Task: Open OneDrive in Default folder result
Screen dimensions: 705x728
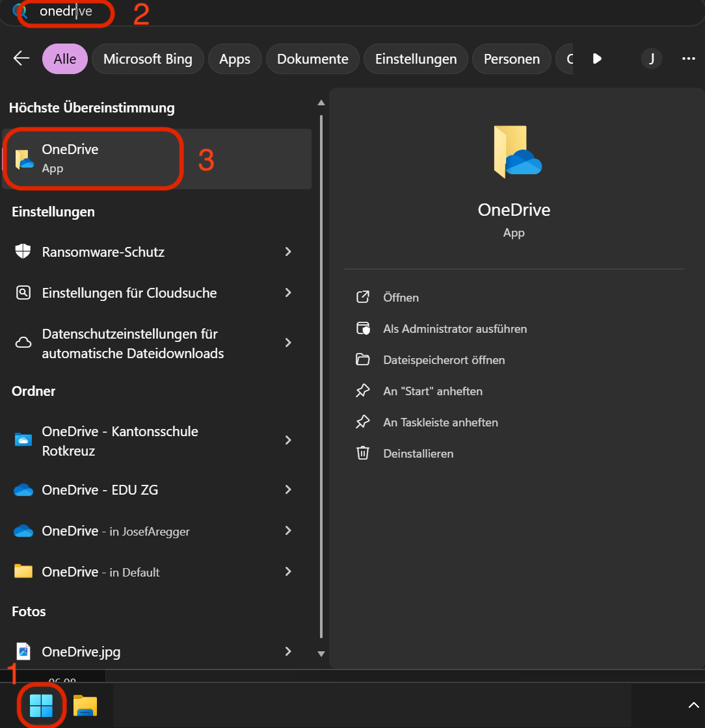Action: click(x=157, y=571)
